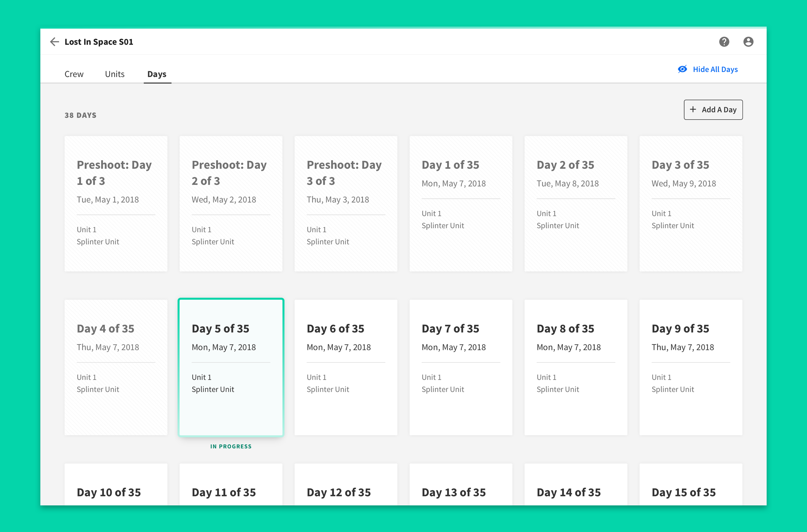Open the Day 9 of 35 card
Screen dimensions: 807x532
690,367
